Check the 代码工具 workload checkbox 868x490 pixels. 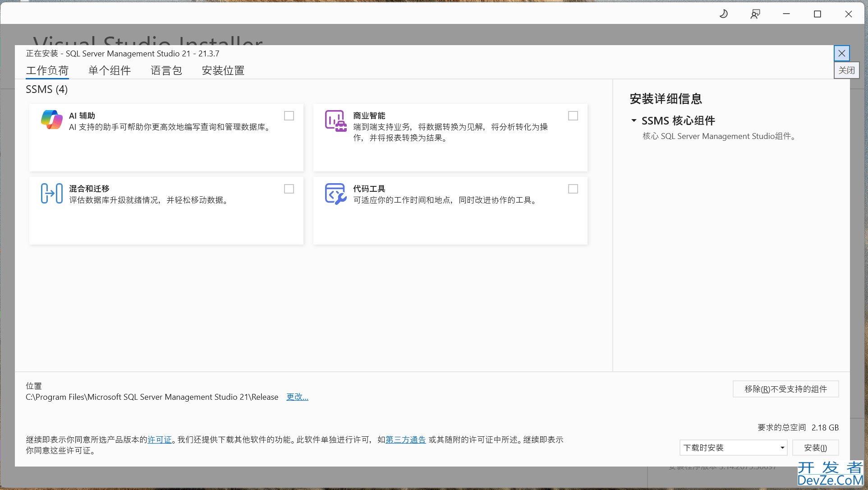[573, 189]
